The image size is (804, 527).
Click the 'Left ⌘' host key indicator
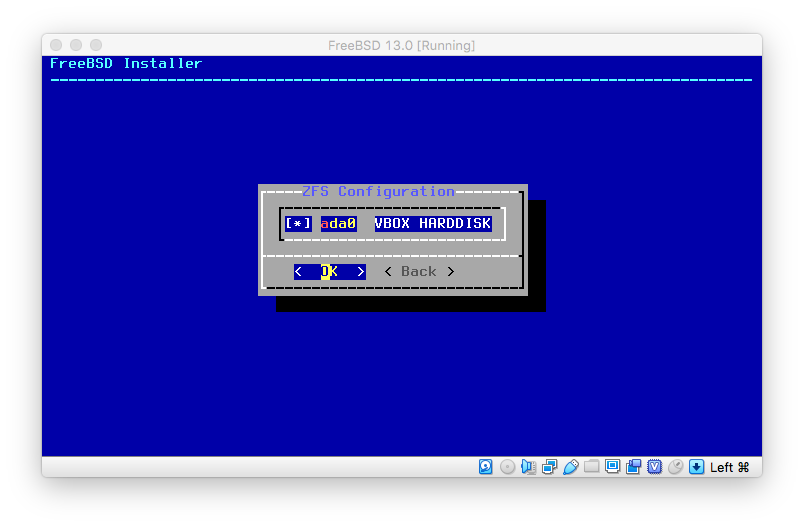coord(730,467)
